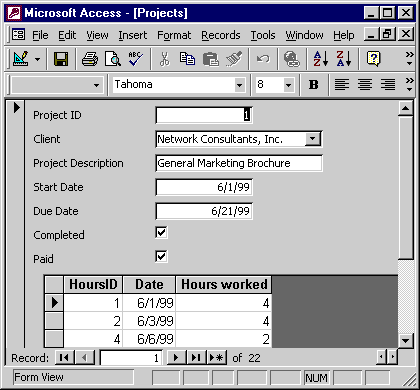Screen dimensions: 420x390
Task: Click the vertical scrollbar thumb
Action: [x=406, y=187]
